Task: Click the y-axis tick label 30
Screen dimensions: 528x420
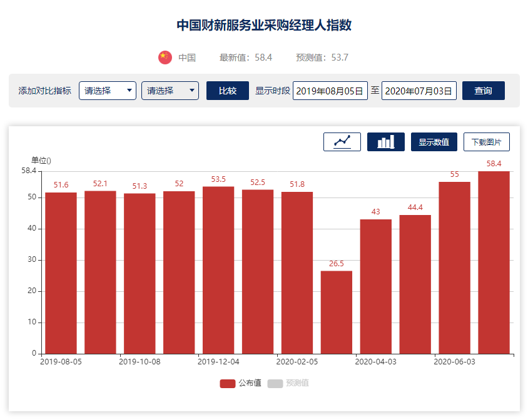Action: tap(32, 259)
